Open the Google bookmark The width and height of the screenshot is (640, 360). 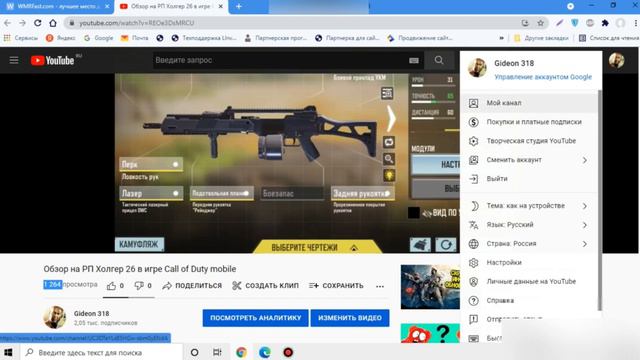click(x=98, y=38)
